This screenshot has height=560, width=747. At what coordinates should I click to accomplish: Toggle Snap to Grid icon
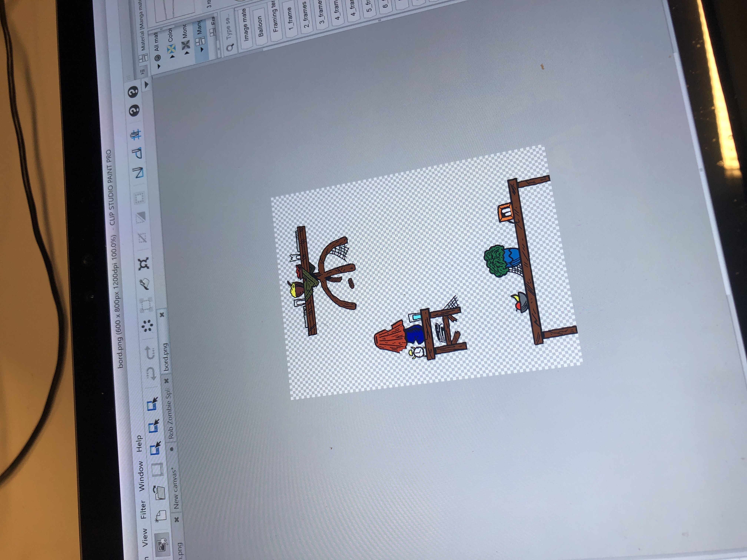coord(136,135)
